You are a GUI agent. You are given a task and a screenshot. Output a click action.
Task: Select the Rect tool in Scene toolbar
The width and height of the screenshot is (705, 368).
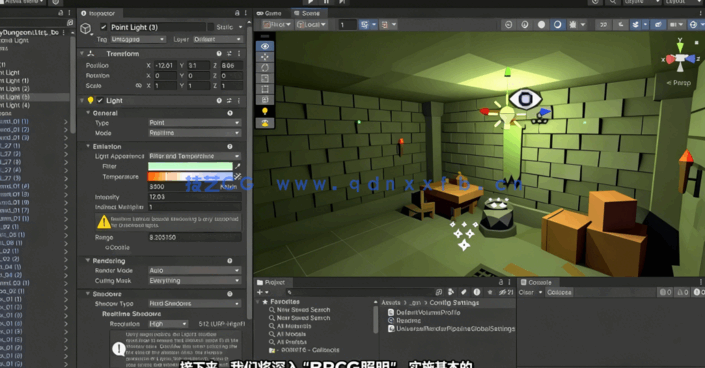tap(265, 89)
